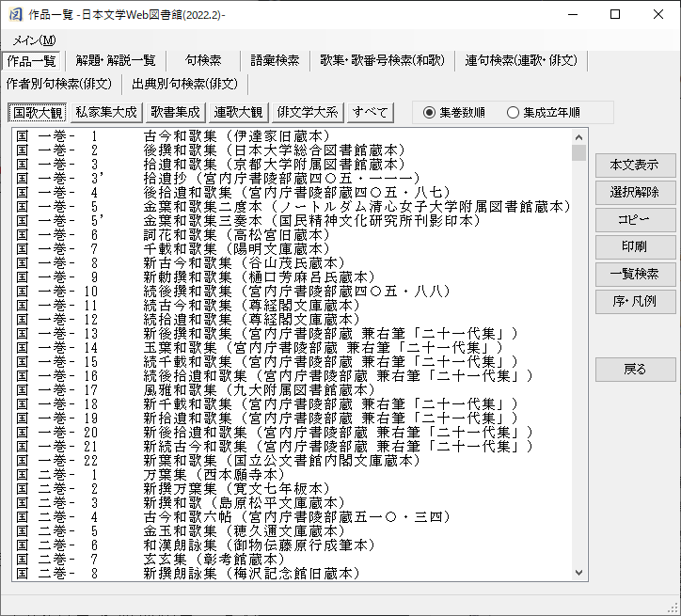The image size is (681, 616).
Task: Open the メイン(M) menu
Action: (34, 40)
